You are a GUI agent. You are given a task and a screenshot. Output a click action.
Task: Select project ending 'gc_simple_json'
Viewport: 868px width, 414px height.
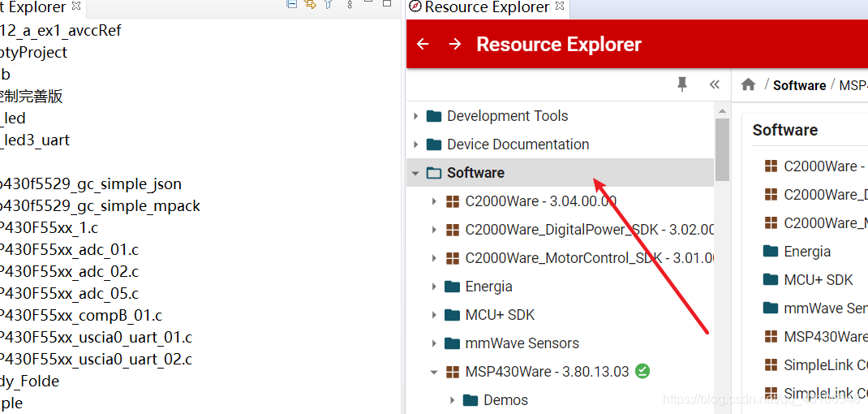pos(91,184)
